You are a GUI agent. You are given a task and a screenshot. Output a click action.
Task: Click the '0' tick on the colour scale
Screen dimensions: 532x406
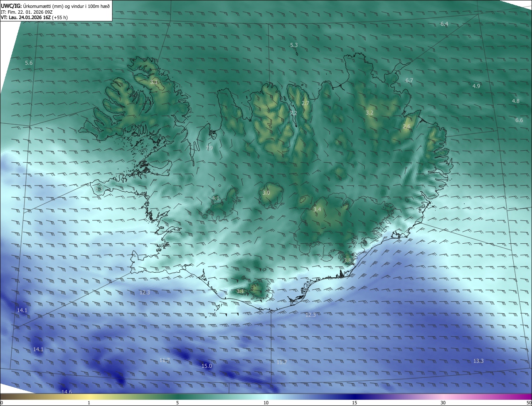2,403
